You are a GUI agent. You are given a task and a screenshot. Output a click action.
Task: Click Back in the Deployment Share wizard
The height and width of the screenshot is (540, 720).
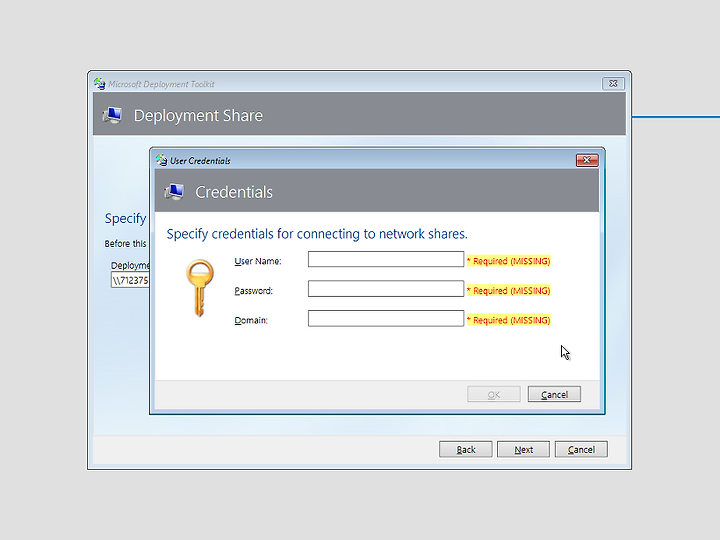coord(466,450)
